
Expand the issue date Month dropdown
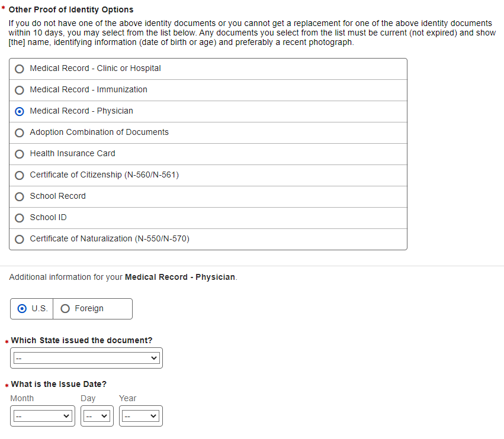pyautogui.click(x=43, y=416)
